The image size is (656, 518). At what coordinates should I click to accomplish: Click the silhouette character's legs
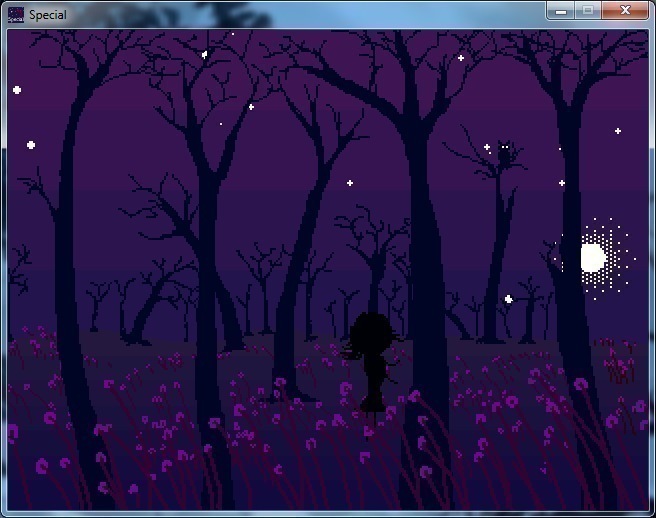(x=373, y=398)
